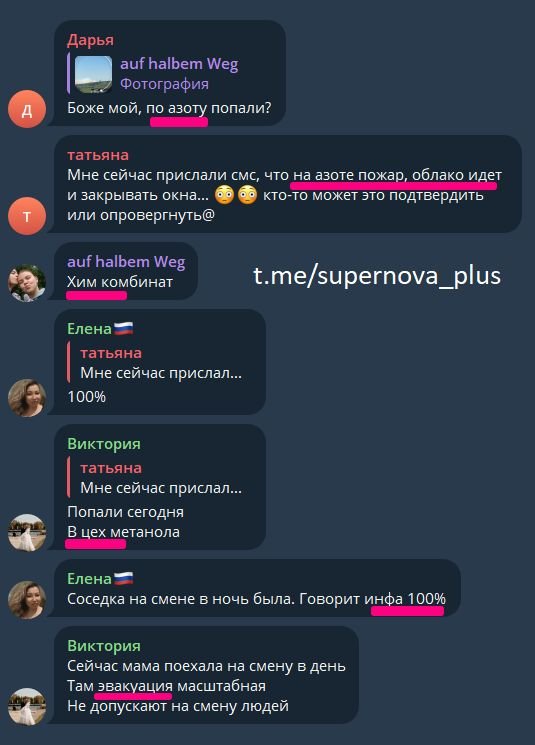Click Виктория's avatar beside the эвакуация message

point(27,707)
